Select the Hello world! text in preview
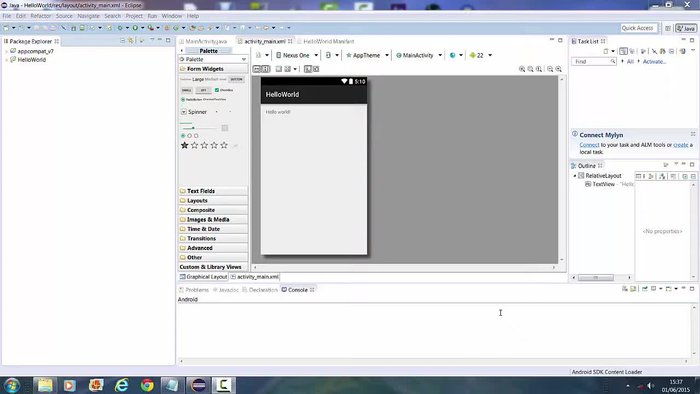The height and width of the screenshot is (394, 700). point(278,112)
